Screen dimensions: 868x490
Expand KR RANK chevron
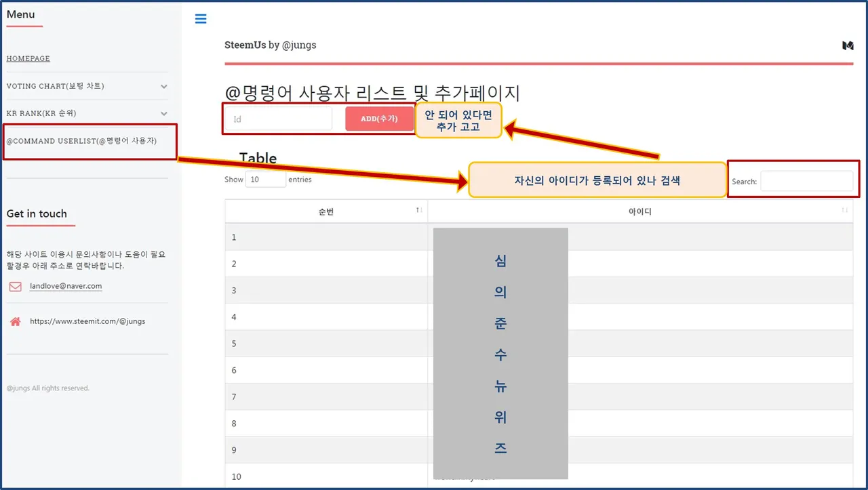click(x=164, y=114)
